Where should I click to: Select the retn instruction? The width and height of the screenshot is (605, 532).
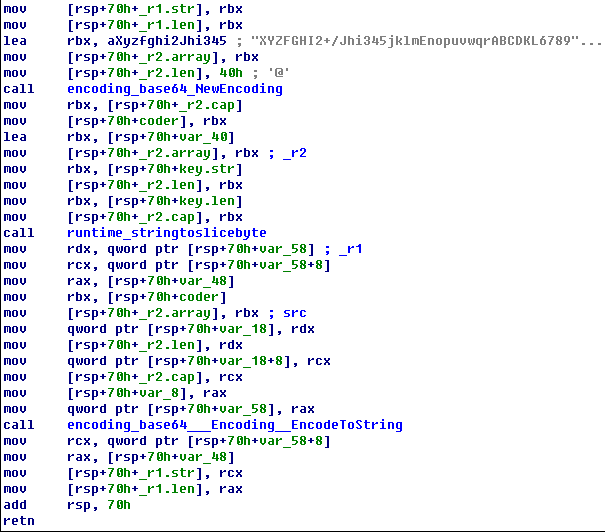click(19, 521)
